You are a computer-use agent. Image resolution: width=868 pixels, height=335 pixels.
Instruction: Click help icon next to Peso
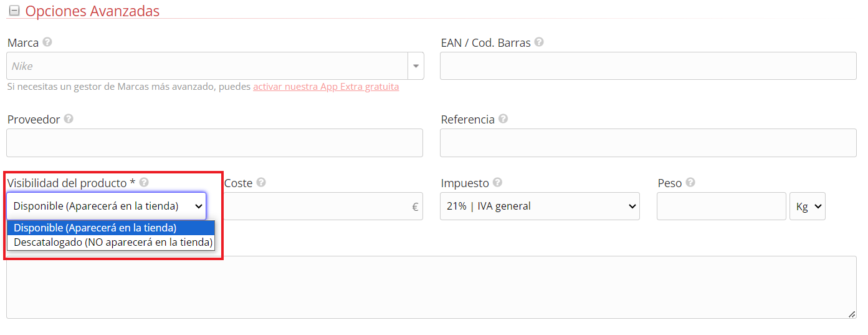pos(690,182)
